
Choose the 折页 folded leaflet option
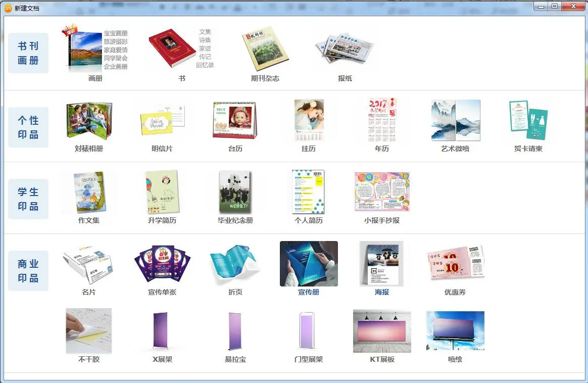pos(235,263)
